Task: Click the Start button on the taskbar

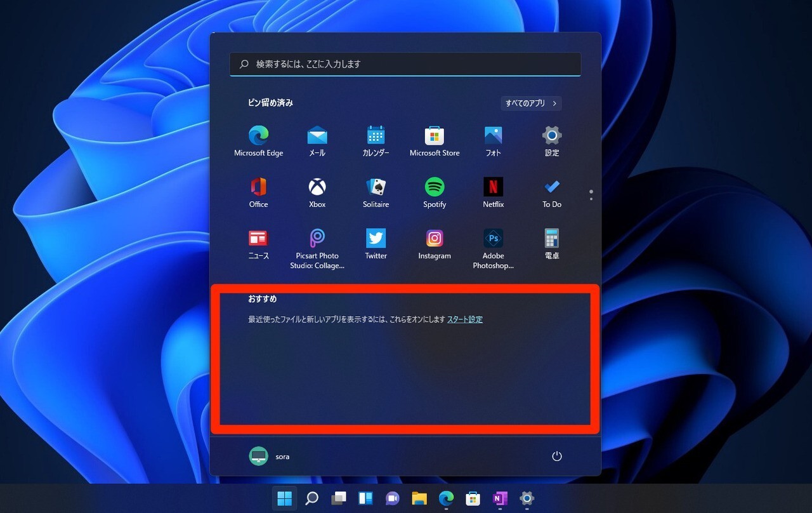Action: coord(285,498)
